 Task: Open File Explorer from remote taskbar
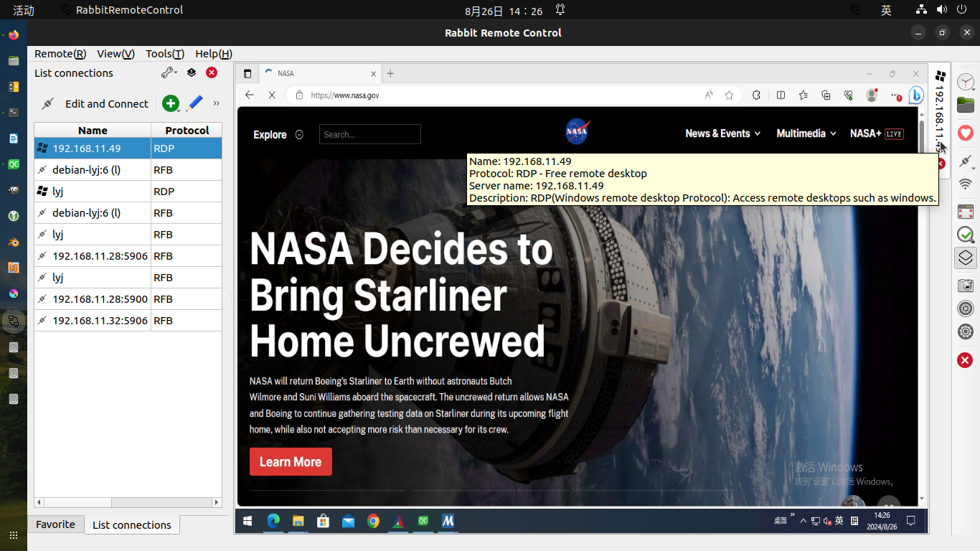tap(298, 521)
